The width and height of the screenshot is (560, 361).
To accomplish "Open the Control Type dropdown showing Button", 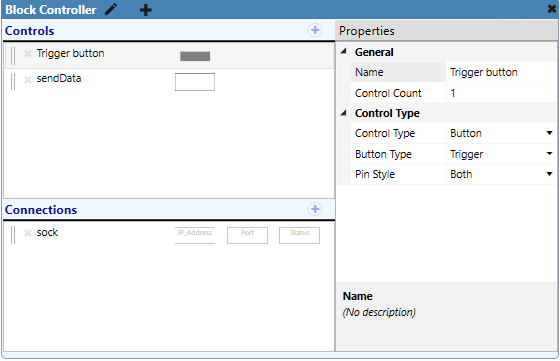I will (501, 133).
